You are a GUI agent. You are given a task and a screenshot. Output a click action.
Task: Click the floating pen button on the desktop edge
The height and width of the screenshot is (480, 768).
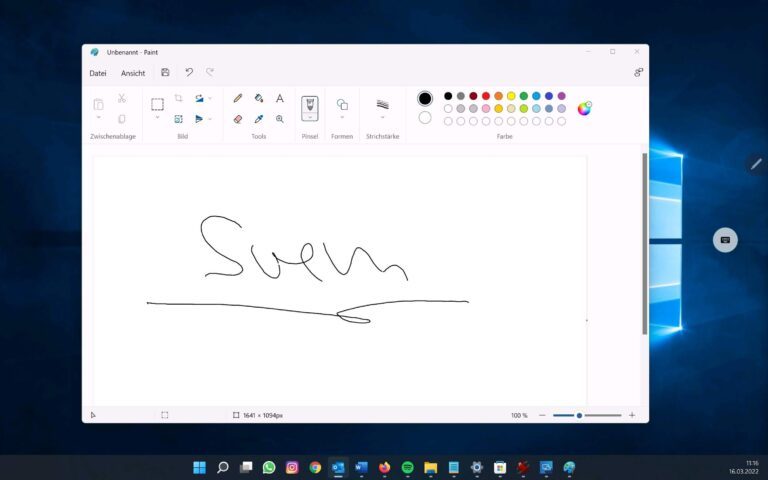757,164
